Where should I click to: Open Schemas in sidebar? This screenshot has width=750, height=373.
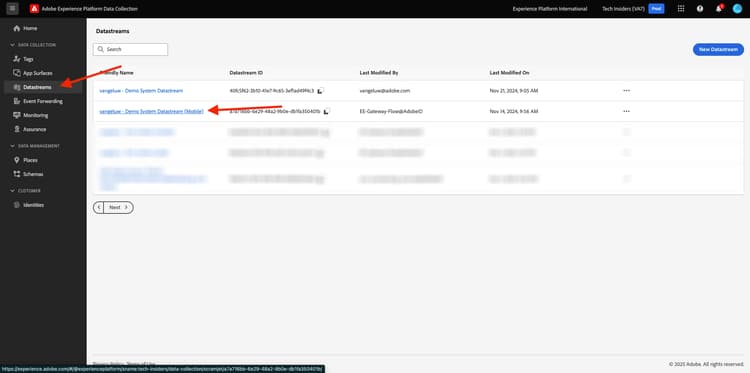coord(33,174)
